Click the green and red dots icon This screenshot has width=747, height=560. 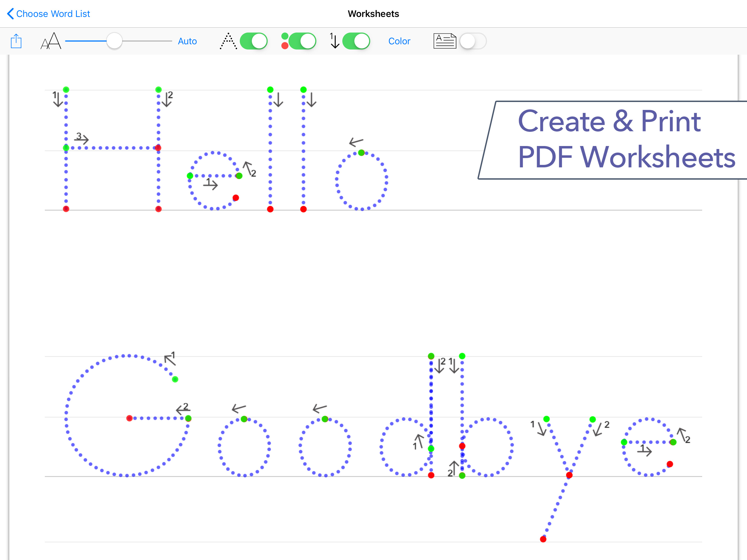[x=285, y=41]
